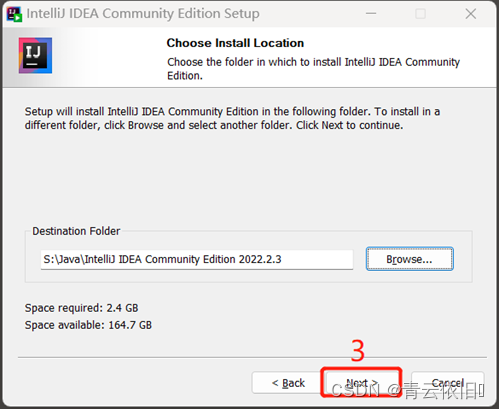This screenshot has height=409, width=499.
Task: Minimize the Setup window
Action: (x=371, y=14)
